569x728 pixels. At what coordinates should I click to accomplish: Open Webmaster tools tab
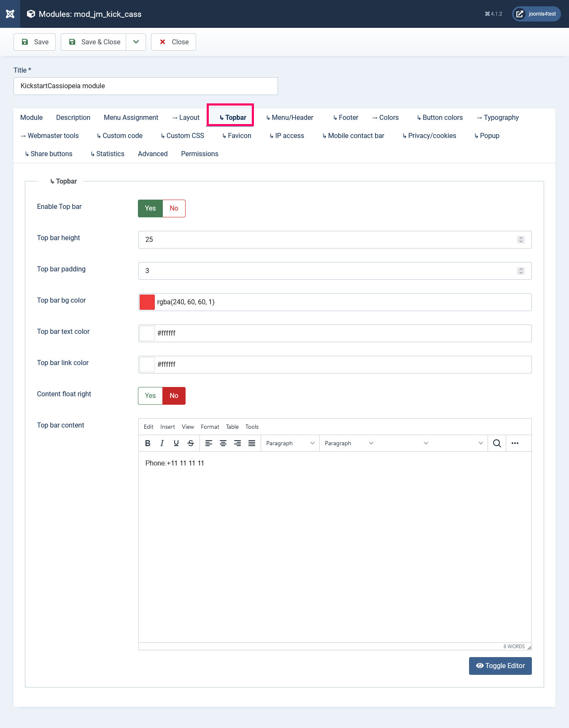49,136
